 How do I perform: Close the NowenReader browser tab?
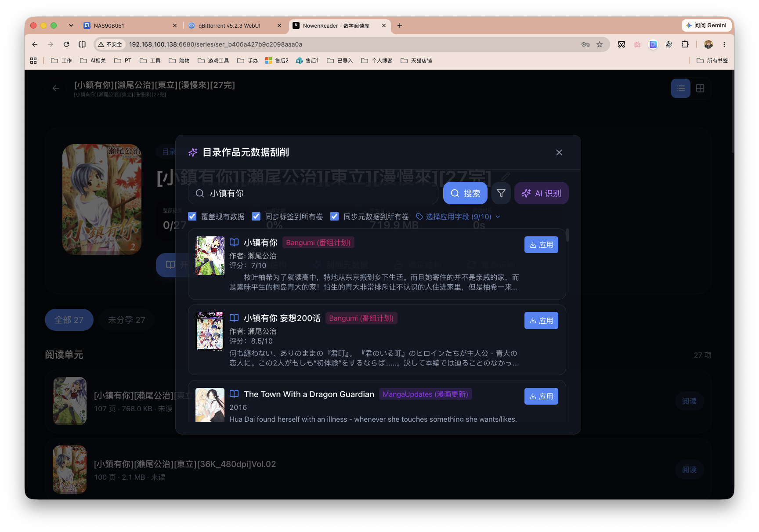tap(384, 25)
